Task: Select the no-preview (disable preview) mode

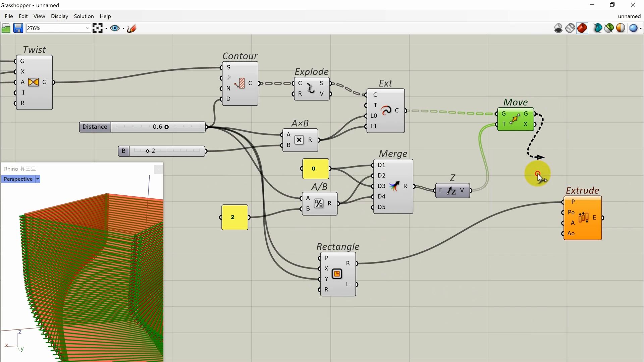Action: (x=558, y=28)
